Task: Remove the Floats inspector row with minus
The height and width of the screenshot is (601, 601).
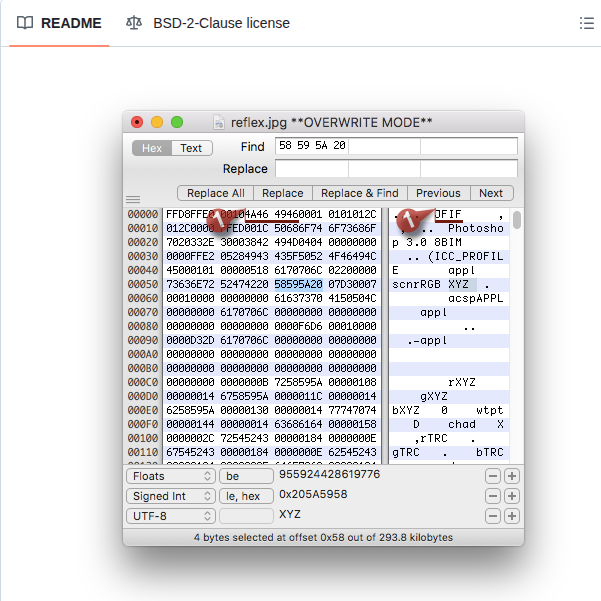Action: click(492, 476)
